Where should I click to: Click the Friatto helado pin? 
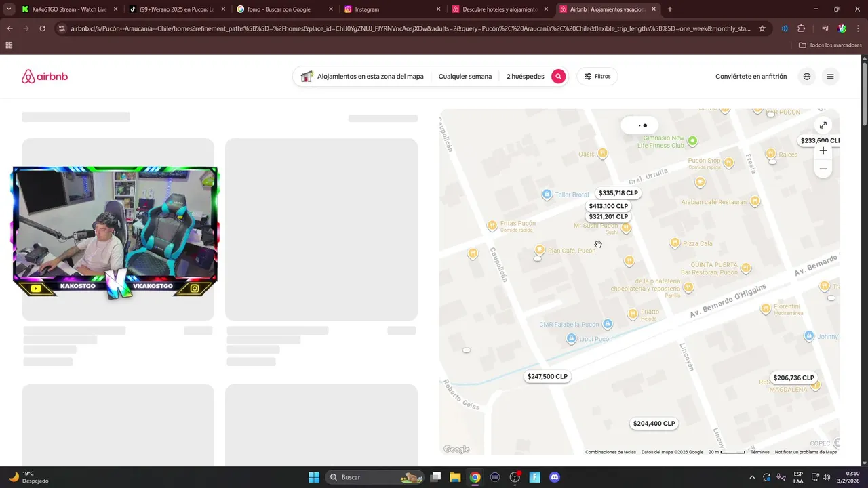point(633,314)
